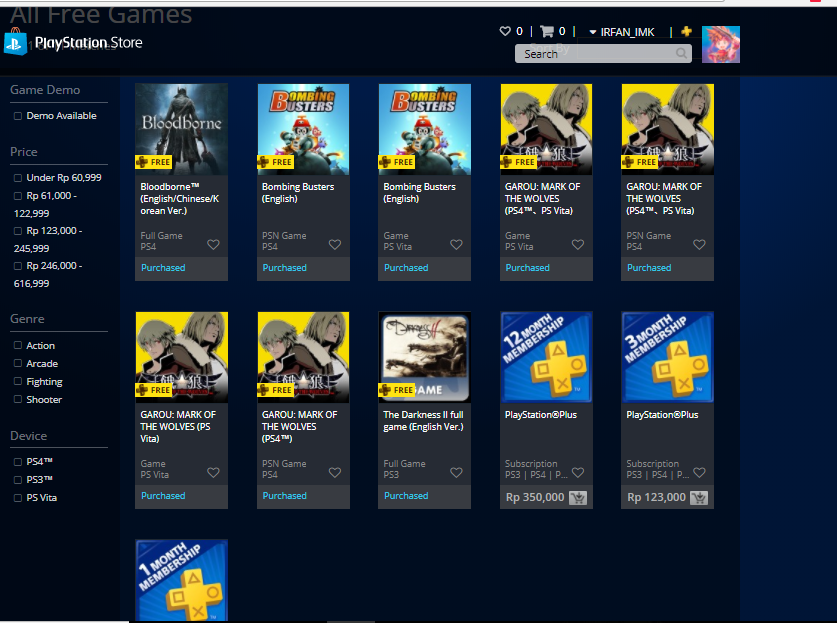Expand the IRFAN_IMK account dropdown
Viewport: 837px width, 623px height.
click(622, 32)
